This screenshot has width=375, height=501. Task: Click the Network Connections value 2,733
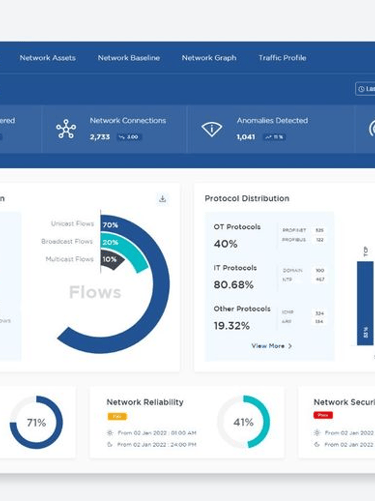click(x=100, y=137)
